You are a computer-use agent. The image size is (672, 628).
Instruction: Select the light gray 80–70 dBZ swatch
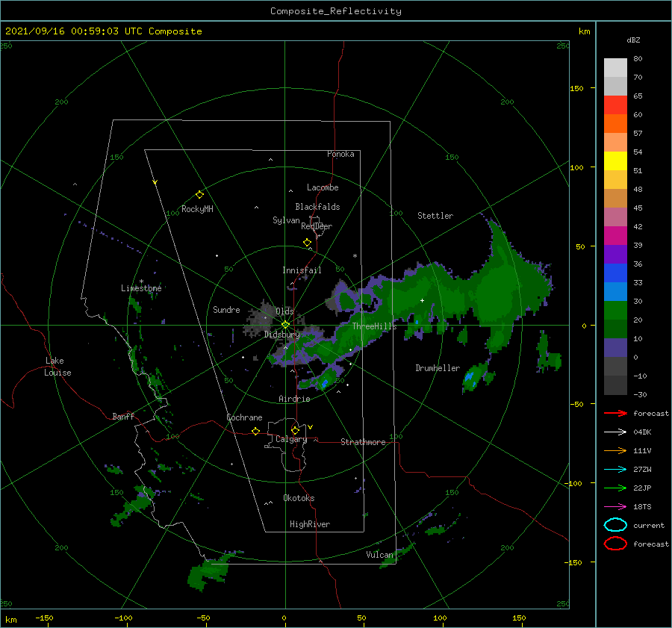coord(615,68)
